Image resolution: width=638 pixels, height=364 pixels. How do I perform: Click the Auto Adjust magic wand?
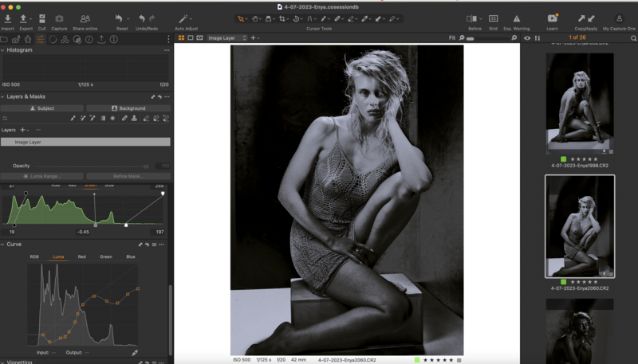pos(183,18)
